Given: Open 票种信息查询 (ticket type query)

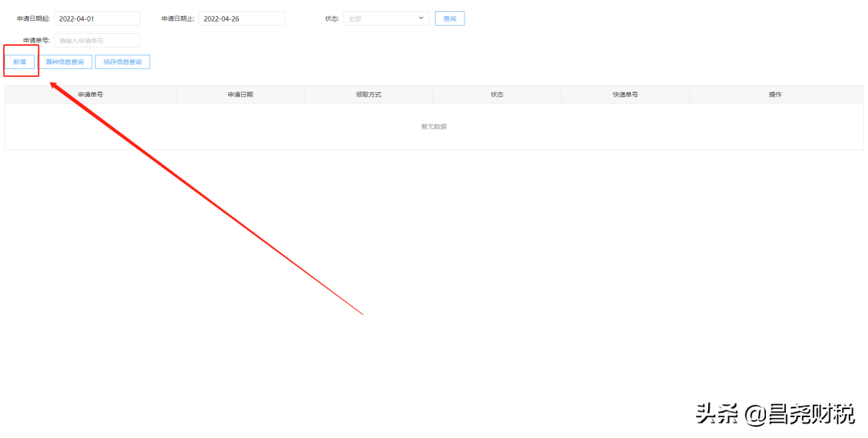Looking at the screenshot, I should point(65,62).
